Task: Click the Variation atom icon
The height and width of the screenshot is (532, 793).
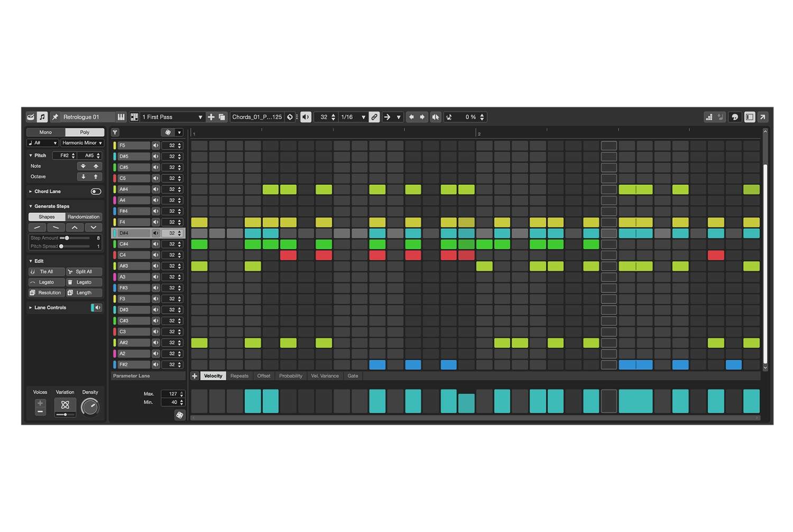Action: tap(65, 405)
